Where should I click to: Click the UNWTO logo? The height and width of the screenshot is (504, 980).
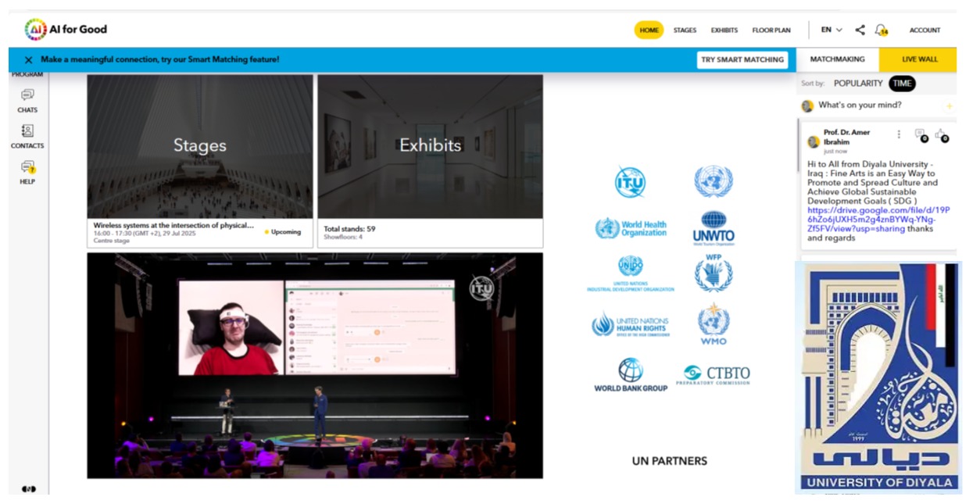tap(714, 228)
